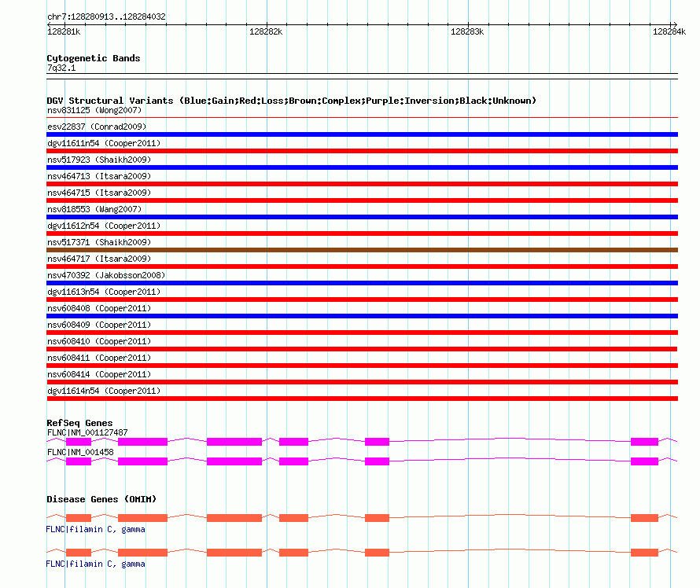Image resolution: width=700 pixels, height=588 pixels.
Task: Open variant nsv608408 (Cooper2011) label
Action: [x=99, y=308]
